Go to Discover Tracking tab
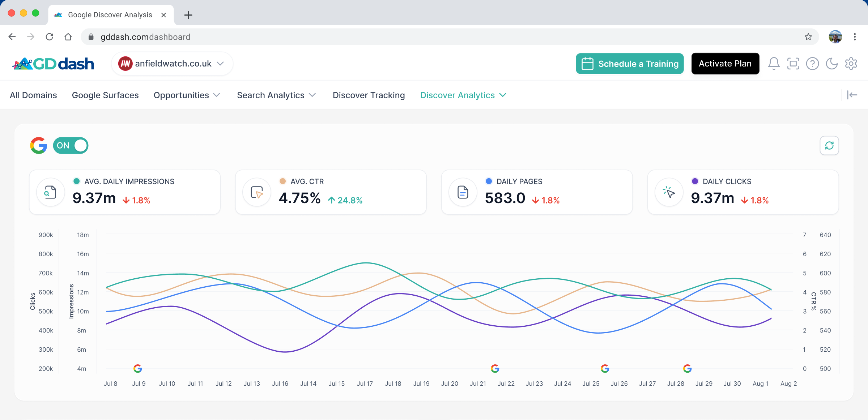 [x=369, y=95]
